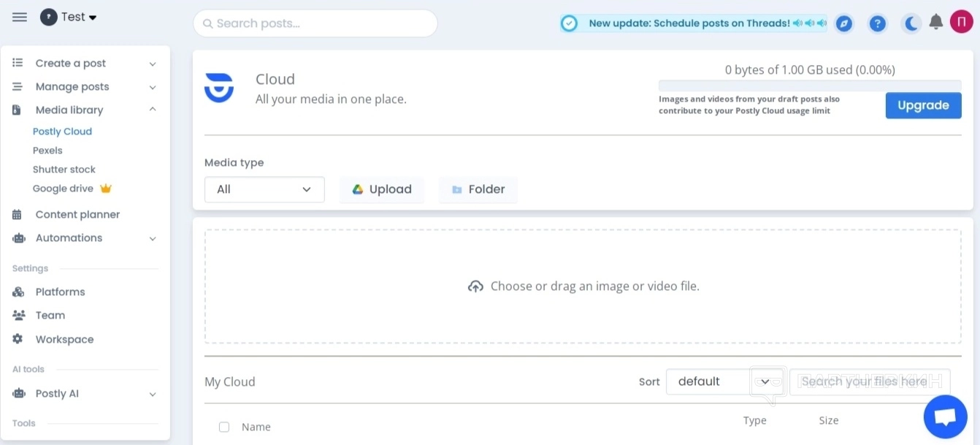Open the user profile avatar

(x=961, y=22)
